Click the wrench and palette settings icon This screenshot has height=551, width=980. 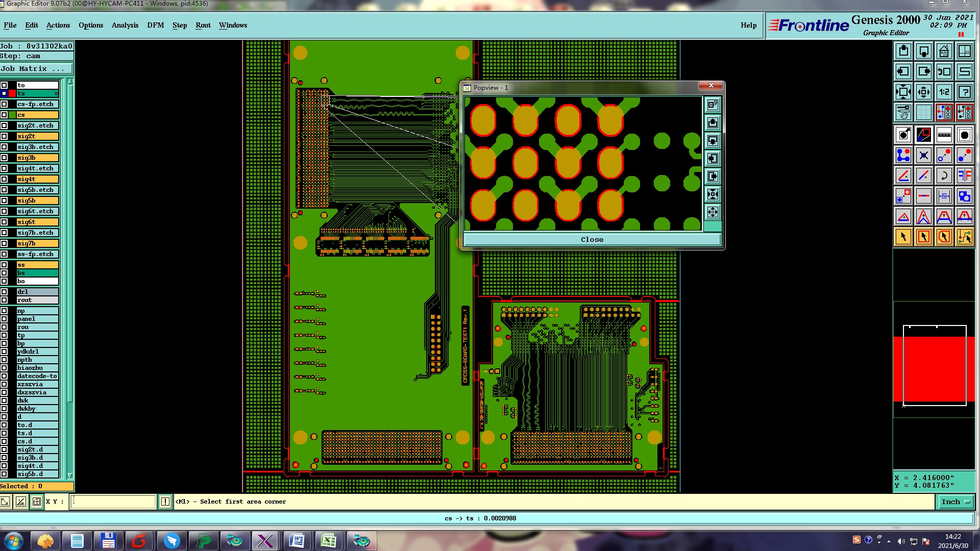click(x=903, y=112)
